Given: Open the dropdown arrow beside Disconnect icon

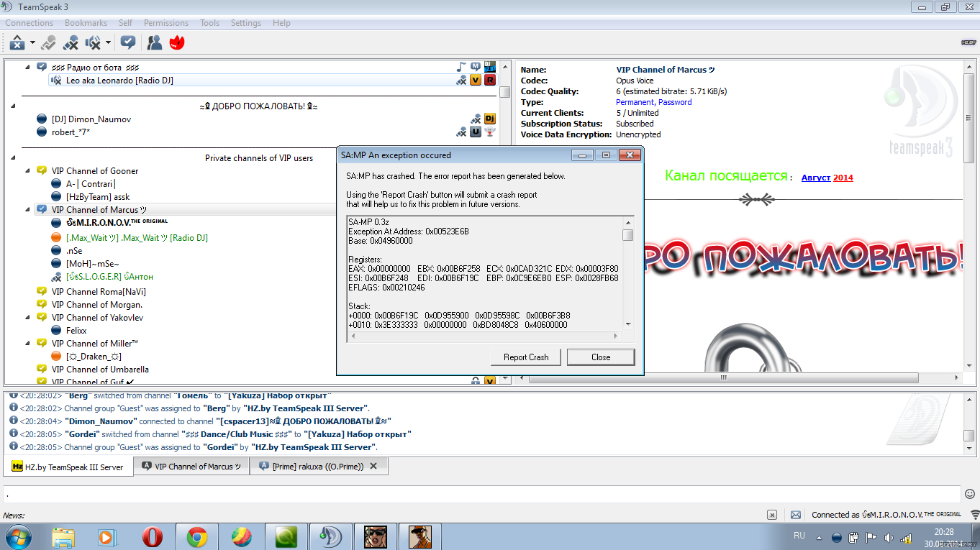Looking at the screenshot, I should (x=33, y=43).
